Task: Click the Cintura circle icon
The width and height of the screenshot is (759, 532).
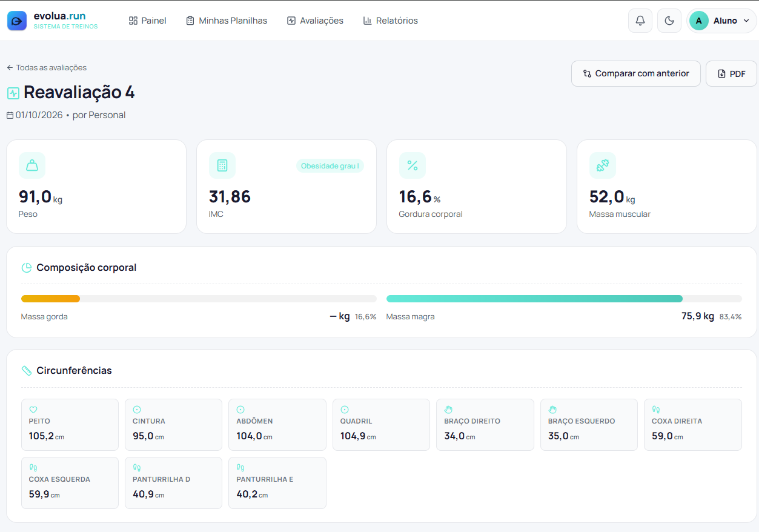Action: tap(137, 410)
